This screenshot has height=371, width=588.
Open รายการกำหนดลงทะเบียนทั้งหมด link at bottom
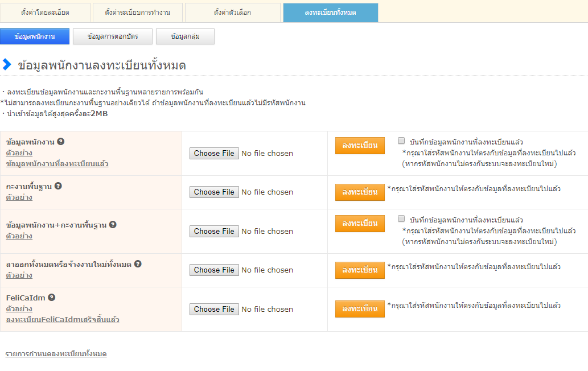click(x=56, y=354)
